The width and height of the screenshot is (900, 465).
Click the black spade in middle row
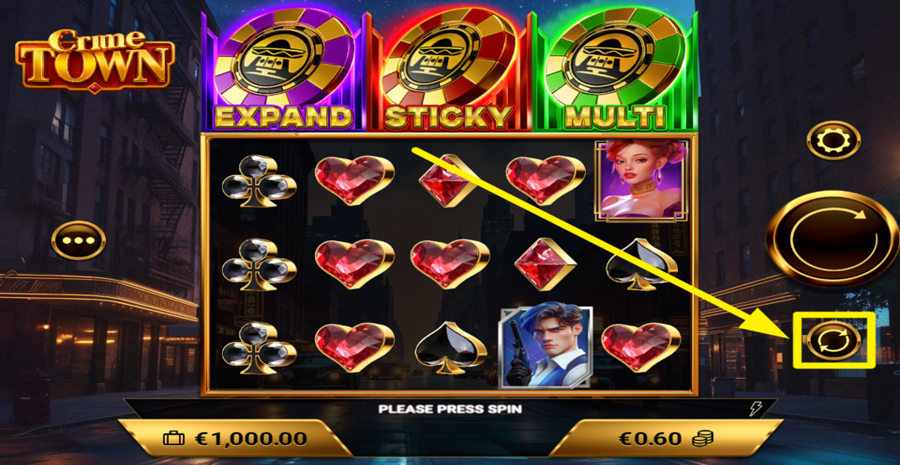point(642,264)
